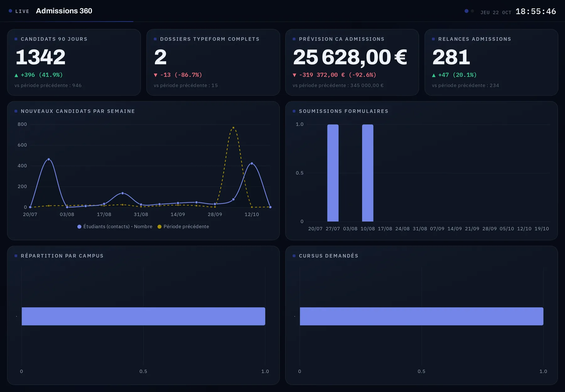Viewport: 565px width, 392px height.
Task: Click the 27/07 bar in Soumissions Formulaires
Action: click(333, 173)
